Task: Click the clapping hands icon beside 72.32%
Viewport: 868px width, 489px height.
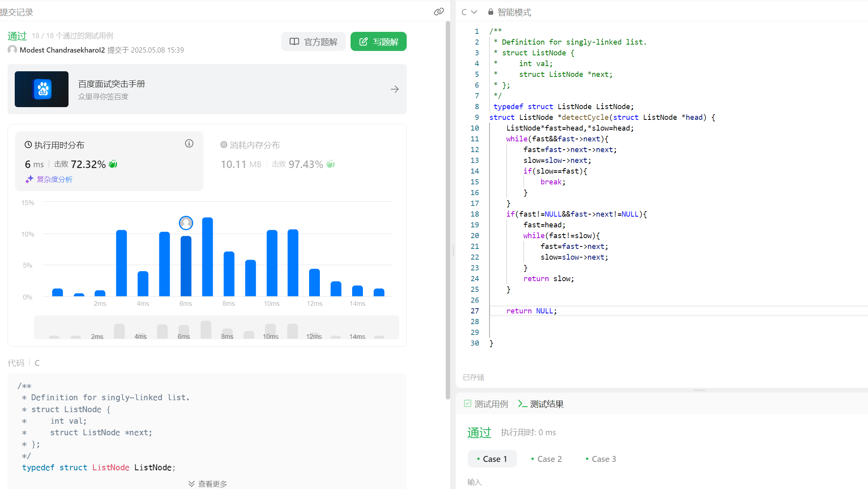Action: click(113, 164)
